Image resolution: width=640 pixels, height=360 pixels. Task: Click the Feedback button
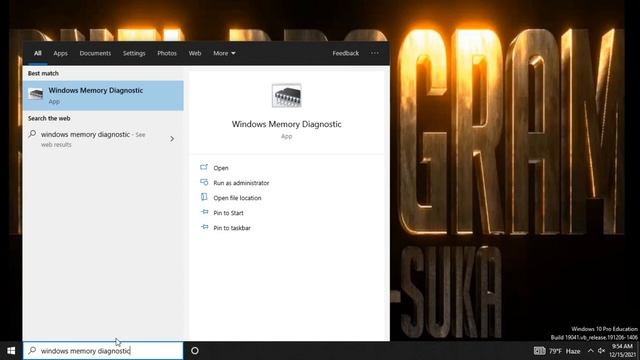pos(345,53)
